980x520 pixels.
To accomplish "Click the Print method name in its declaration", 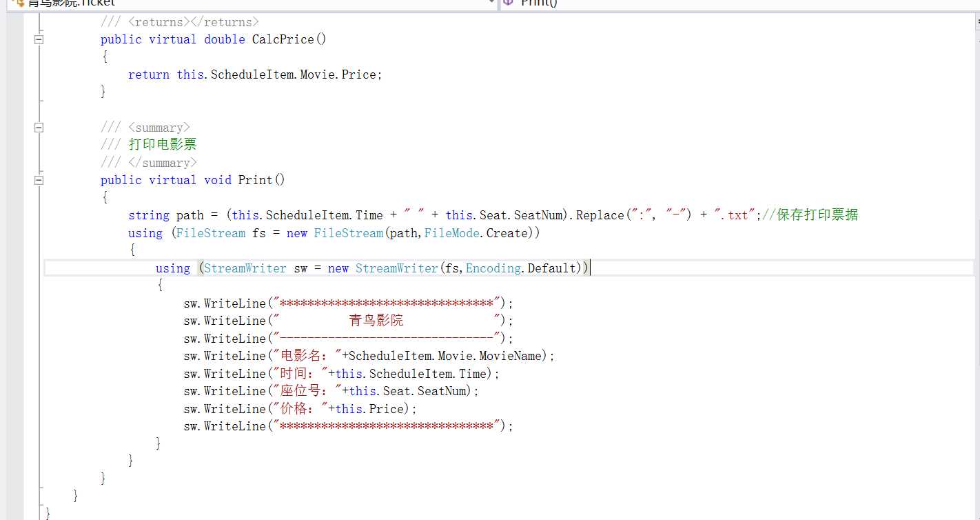I will (x=255, y=180).
